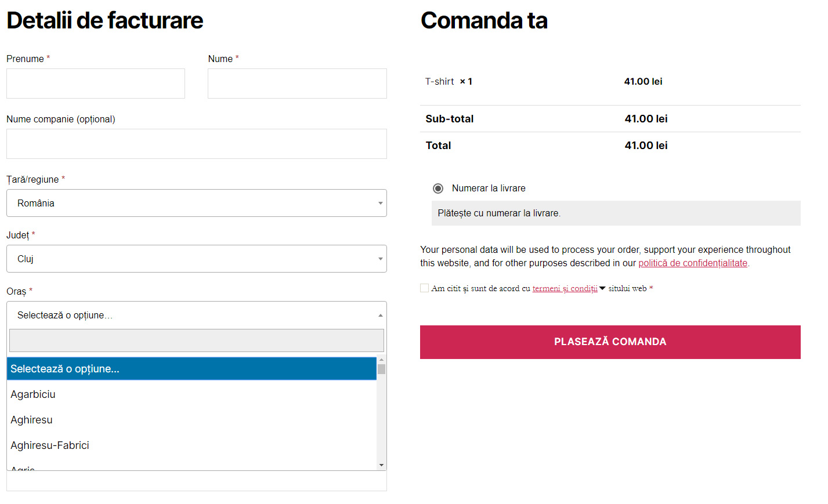
Task: Open the Județ dropdown showing Cluj
Action: click(x=196, y=259)
